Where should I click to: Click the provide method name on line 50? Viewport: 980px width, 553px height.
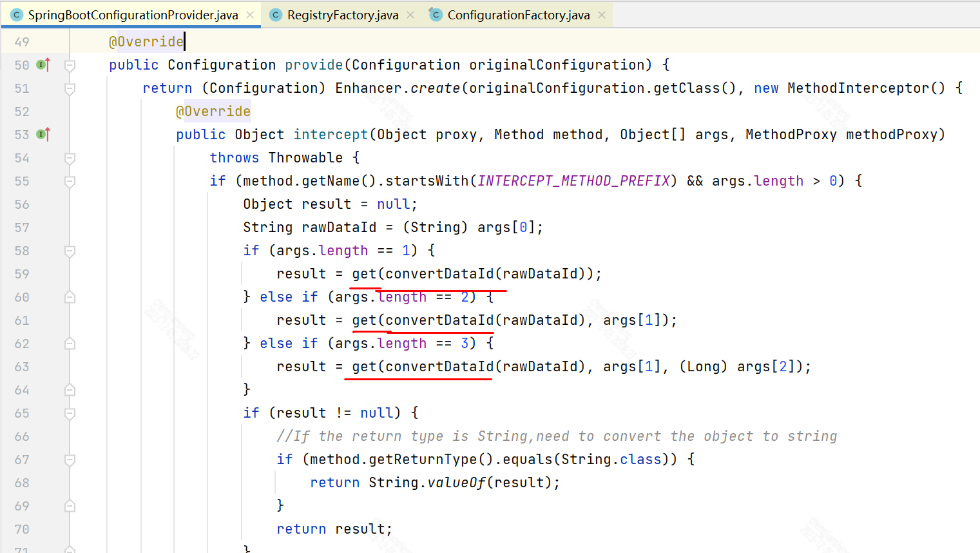314,65
